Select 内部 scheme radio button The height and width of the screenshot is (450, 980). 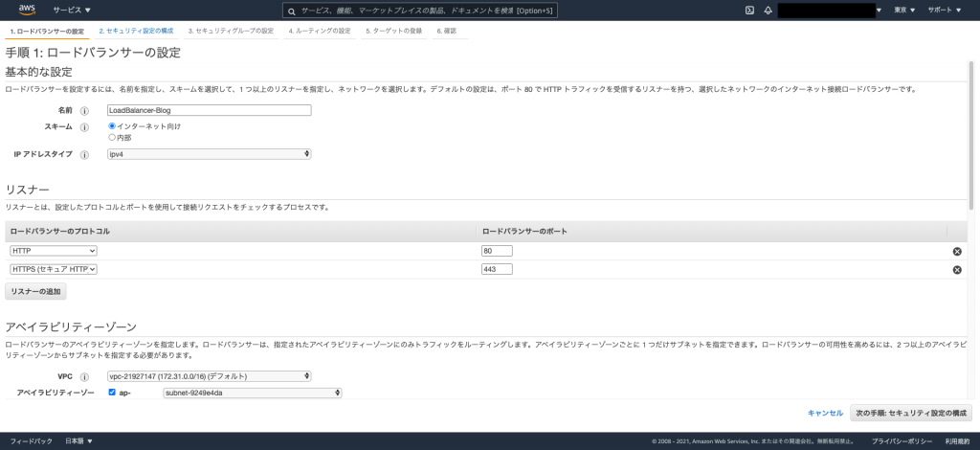pyautogui.click(x=112, y=137)
